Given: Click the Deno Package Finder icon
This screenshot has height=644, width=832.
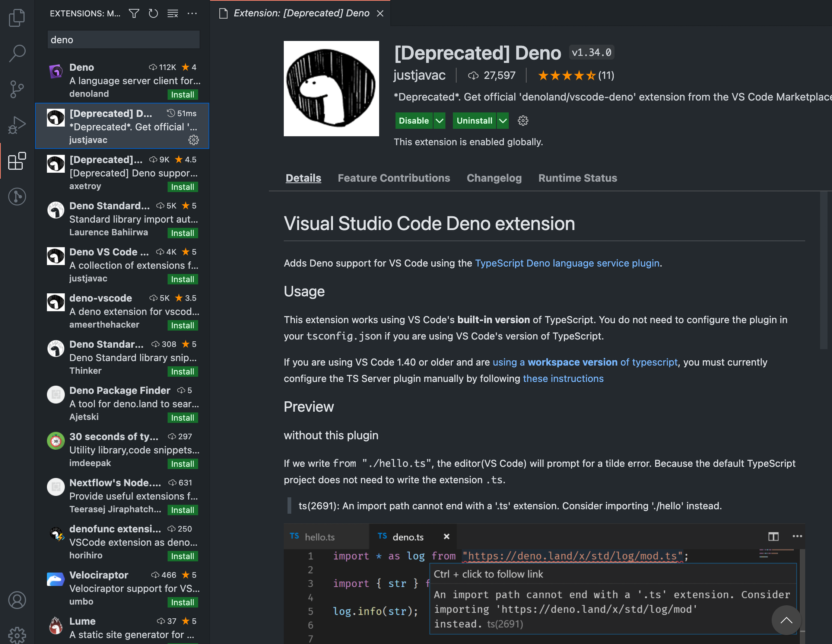Looking at the screenshot, I should pyautogui.click(x=55, y=395).
